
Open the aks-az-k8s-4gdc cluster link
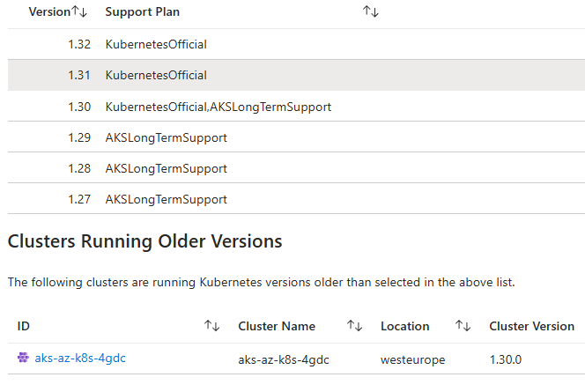click(x=80, y=358)
